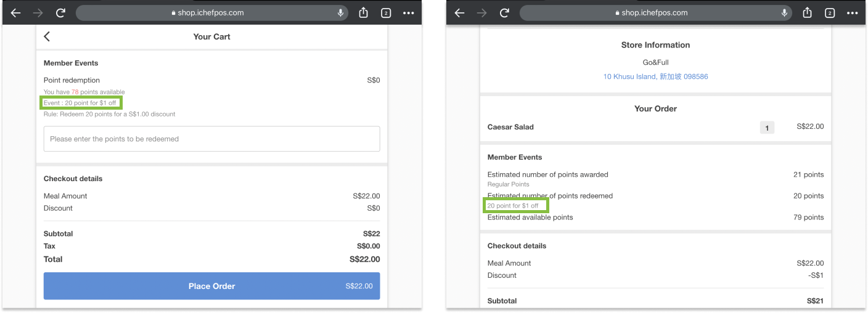
Task: Click the Caesar Salad quantity badge
Action: point(767,128)
